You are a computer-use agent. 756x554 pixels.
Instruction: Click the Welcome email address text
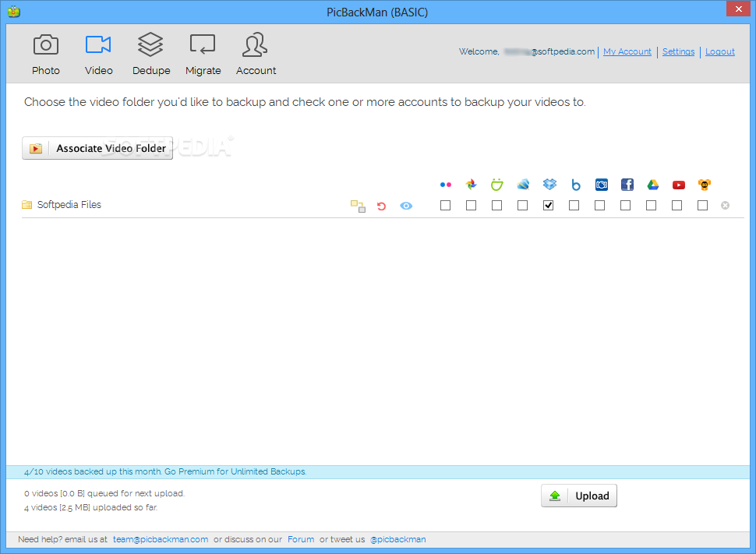point(549,51)
